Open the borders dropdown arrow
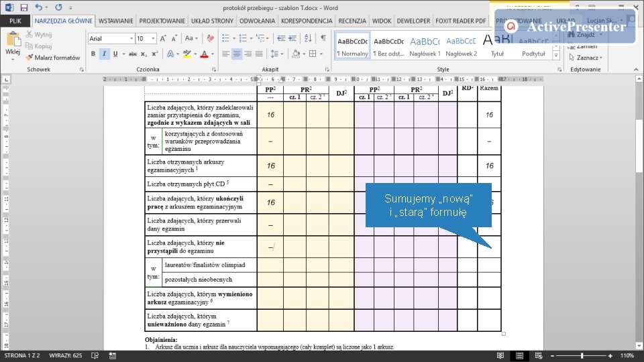 coord(321,54)
